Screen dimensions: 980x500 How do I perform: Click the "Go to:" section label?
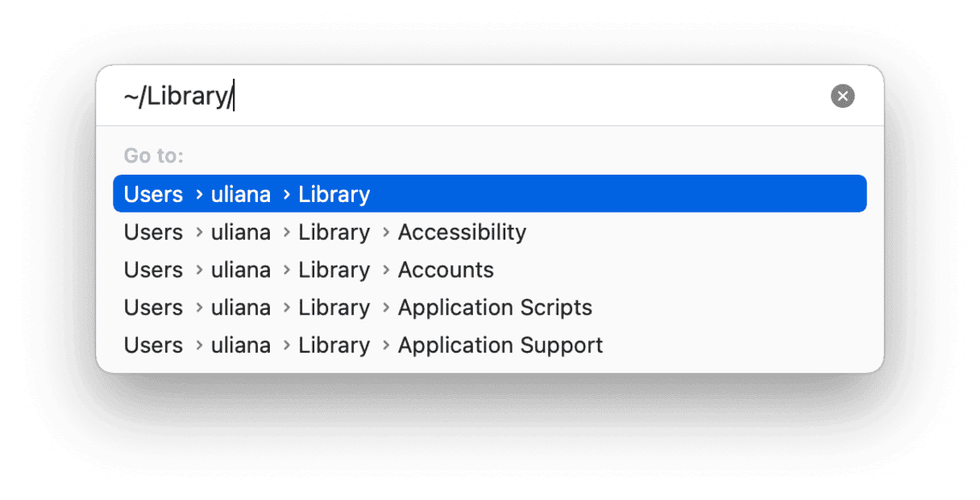tap(153, 155)
